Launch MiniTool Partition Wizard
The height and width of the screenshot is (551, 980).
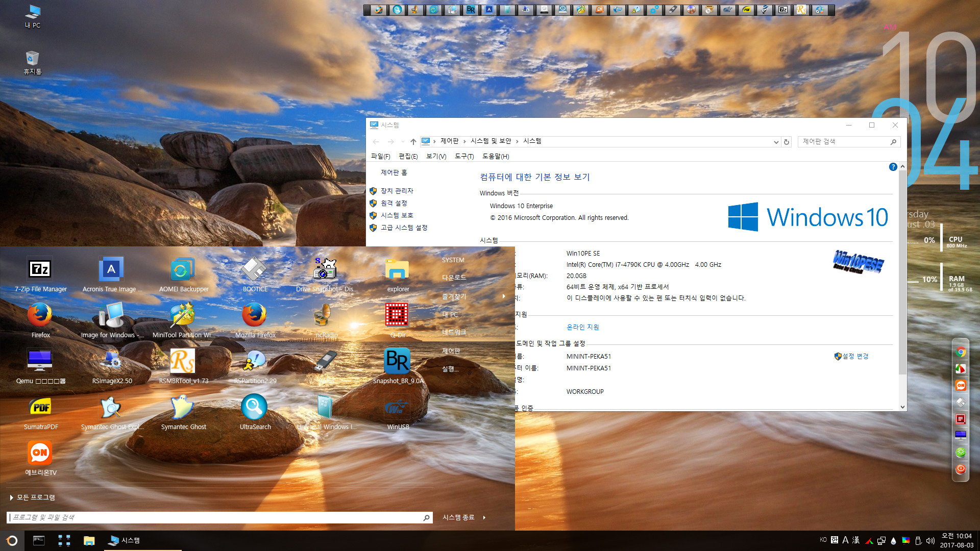183,321
